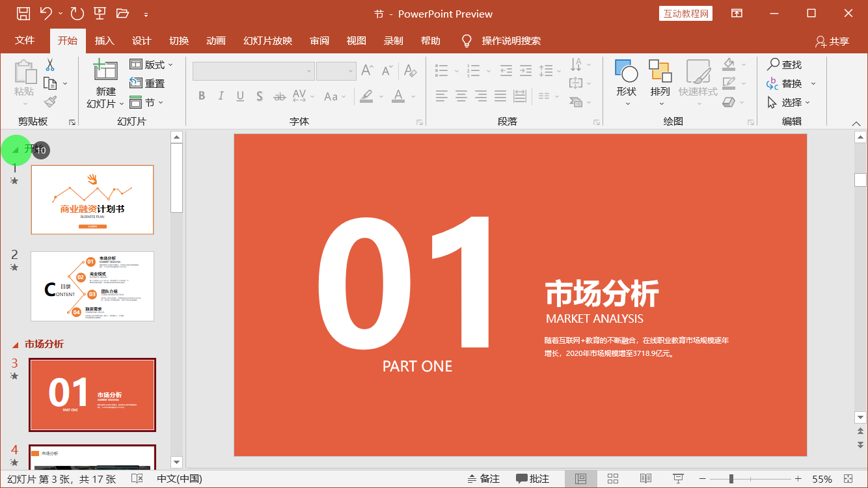Go to next slide with the bottom-right double arrow
868x488 pixels.
pos(861,444)
